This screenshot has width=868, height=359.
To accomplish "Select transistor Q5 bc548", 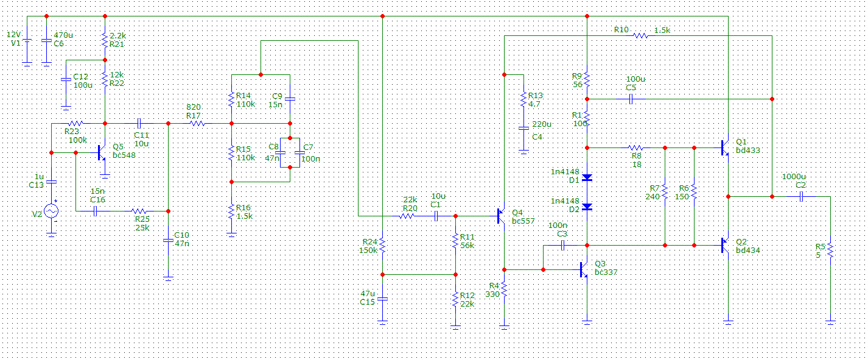I will tap(102, 153).
